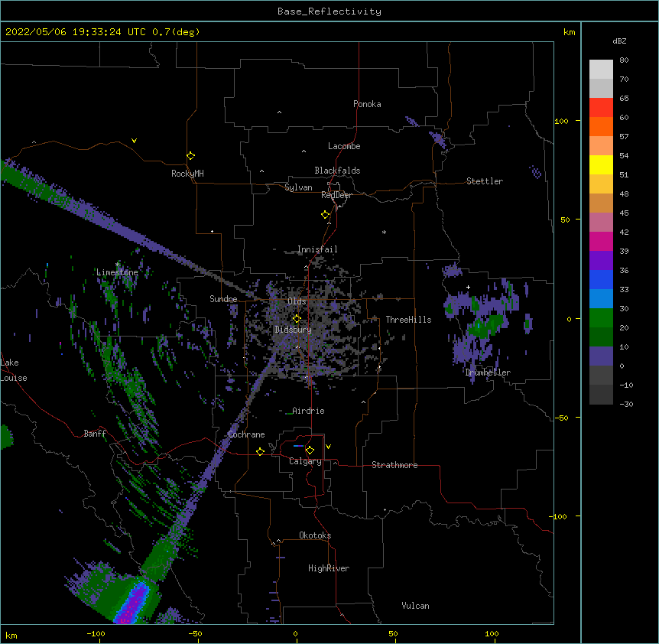The height and width of the screenshot is (644, 659).
Task: Click the Strathmore label
Action: (x=394, y=465)
